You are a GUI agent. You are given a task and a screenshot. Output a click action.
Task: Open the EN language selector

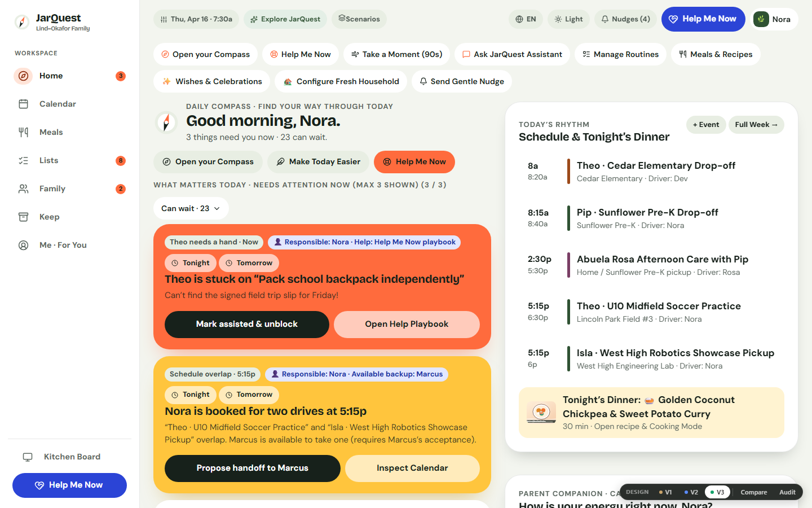pos(526,19)
